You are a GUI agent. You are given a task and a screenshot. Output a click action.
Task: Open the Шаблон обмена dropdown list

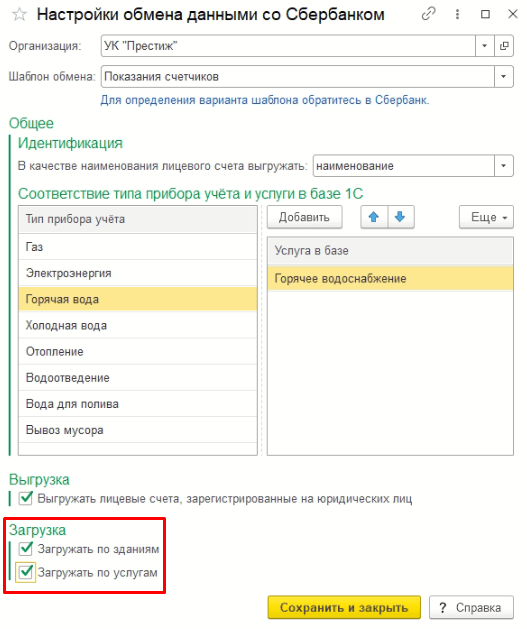(503, 76)
